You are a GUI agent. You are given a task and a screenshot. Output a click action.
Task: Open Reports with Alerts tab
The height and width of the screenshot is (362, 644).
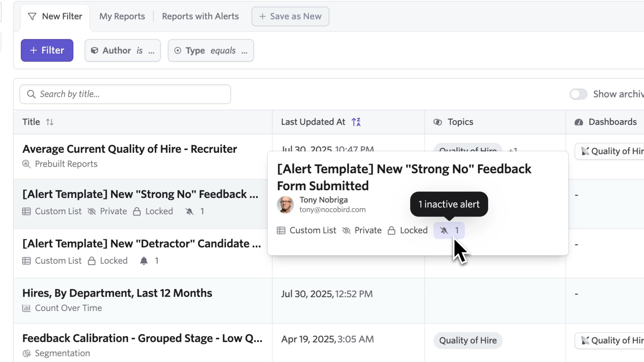click(200, 16)
